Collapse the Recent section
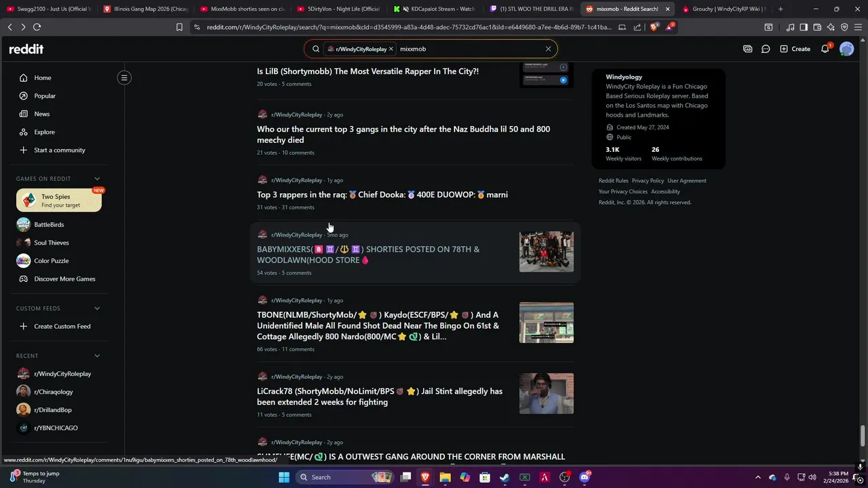Viewport: 868px width, 488px height. click(x=97, y=356)
